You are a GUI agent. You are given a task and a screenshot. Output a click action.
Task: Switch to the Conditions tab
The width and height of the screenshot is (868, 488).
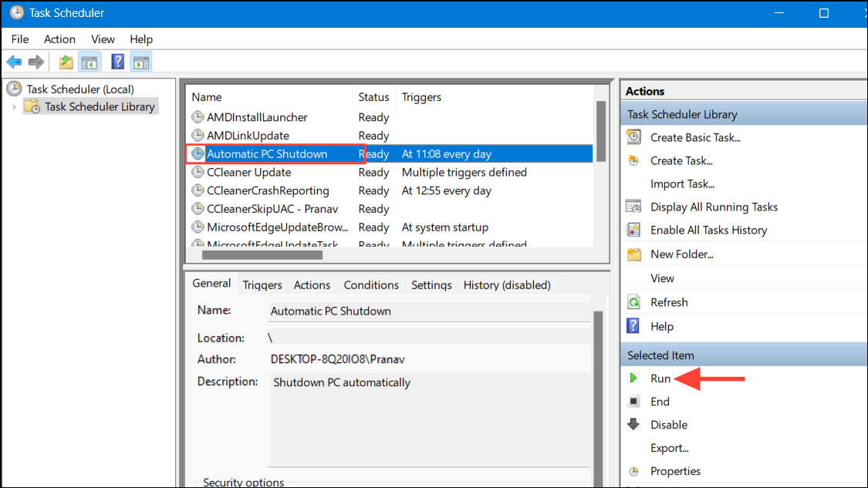(x=371, y=284)
